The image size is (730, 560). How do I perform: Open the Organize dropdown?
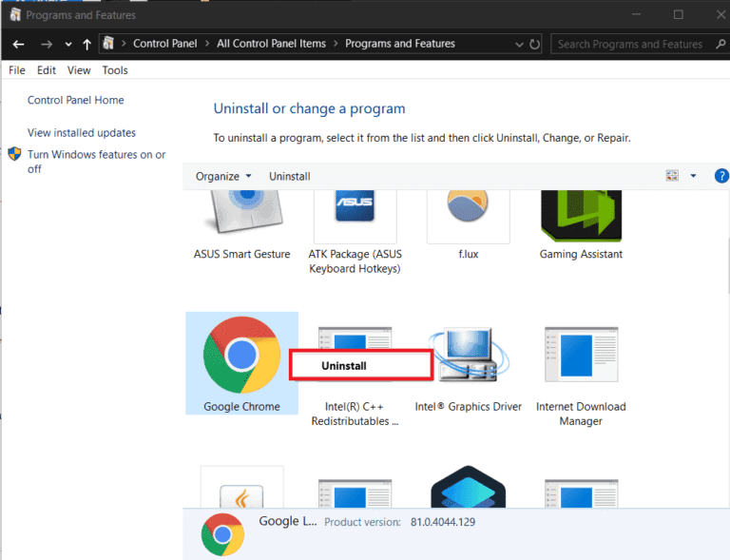coord(223,177)
